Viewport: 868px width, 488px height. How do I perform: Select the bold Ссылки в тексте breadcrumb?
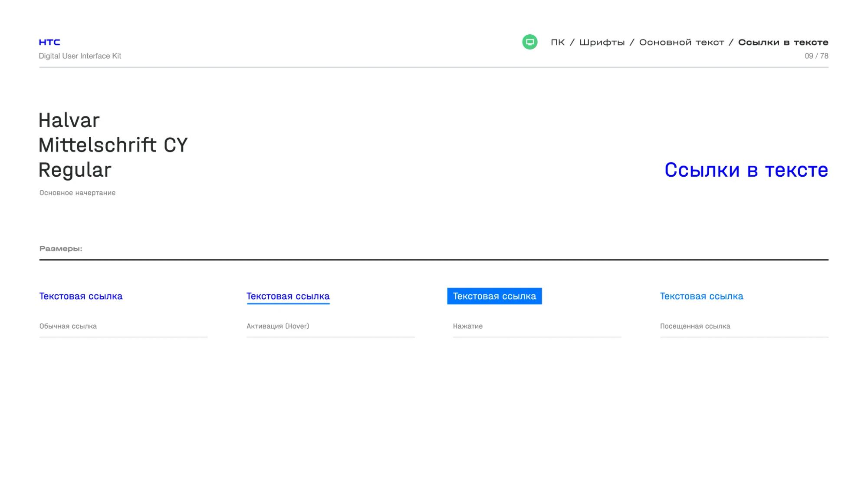pyautogui.click(x=783, y=42)
